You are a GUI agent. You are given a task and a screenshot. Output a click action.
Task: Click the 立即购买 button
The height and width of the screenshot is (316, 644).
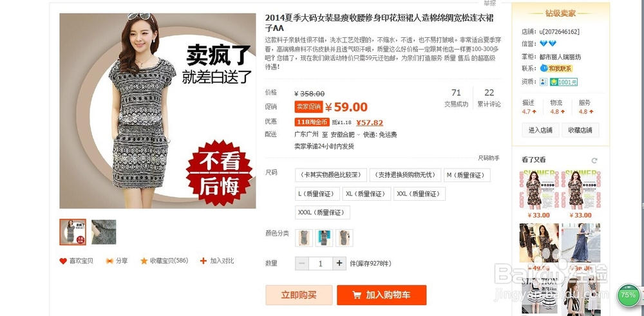click(299, 295)
